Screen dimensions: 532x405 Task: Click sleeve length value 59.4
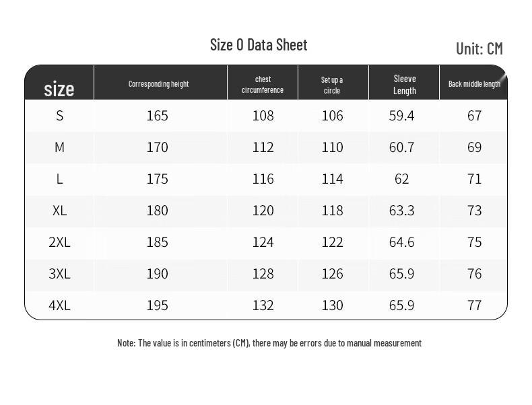pos(401,116)
